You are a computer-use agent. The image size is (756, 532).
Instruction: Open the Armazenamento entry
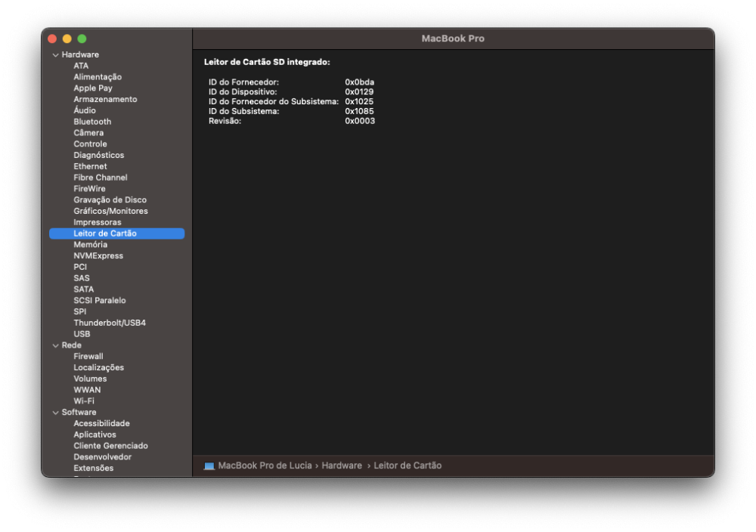(105, 99)
